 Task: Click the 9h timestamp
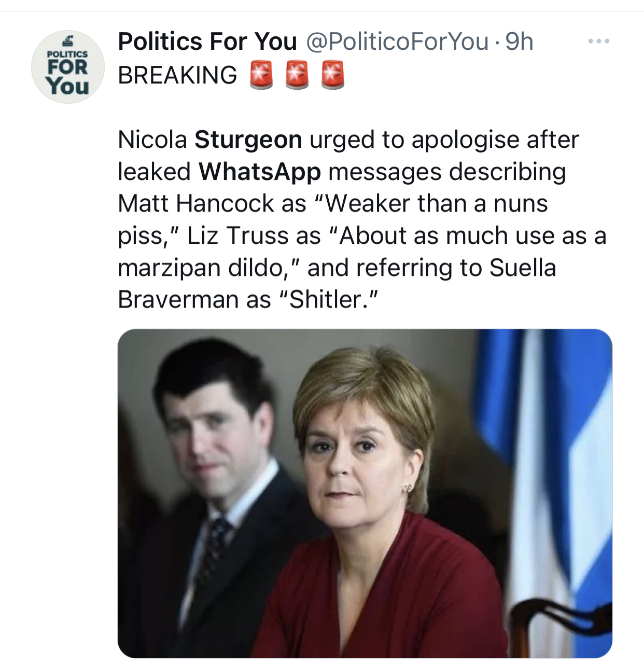[519, 41]
